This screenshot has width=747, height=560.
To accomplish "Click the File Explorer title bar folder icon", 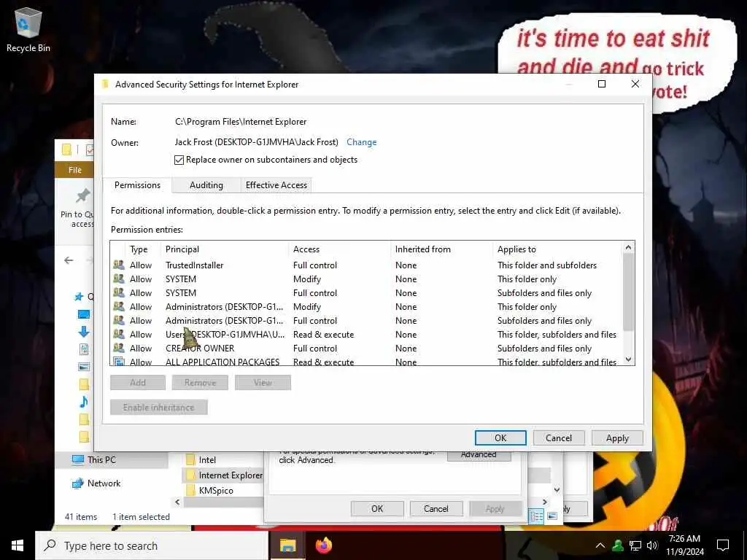I will (x=66, y=150).
